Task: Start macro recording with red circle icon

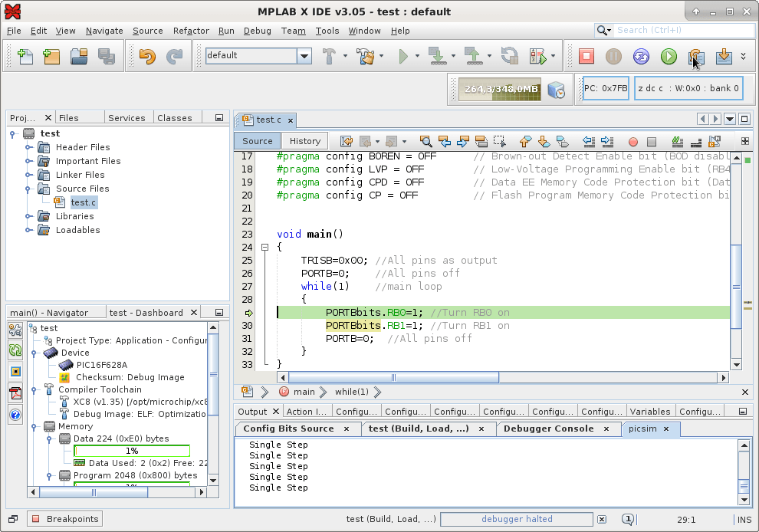Action: [632, 142]
